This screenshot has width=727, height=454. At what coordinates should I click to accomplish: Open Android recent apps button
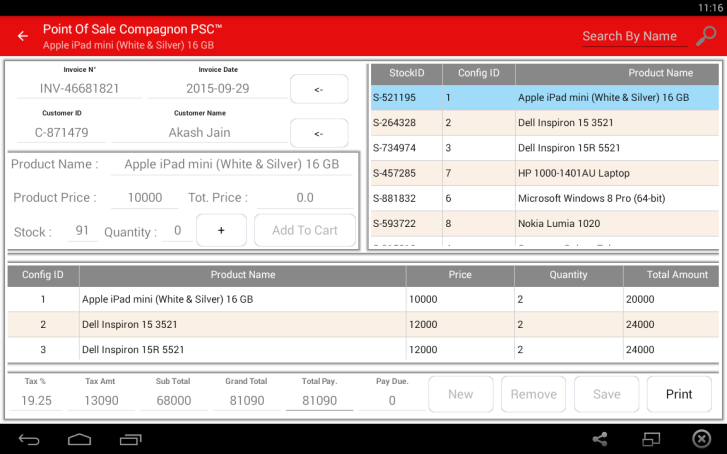pos(130,439)
